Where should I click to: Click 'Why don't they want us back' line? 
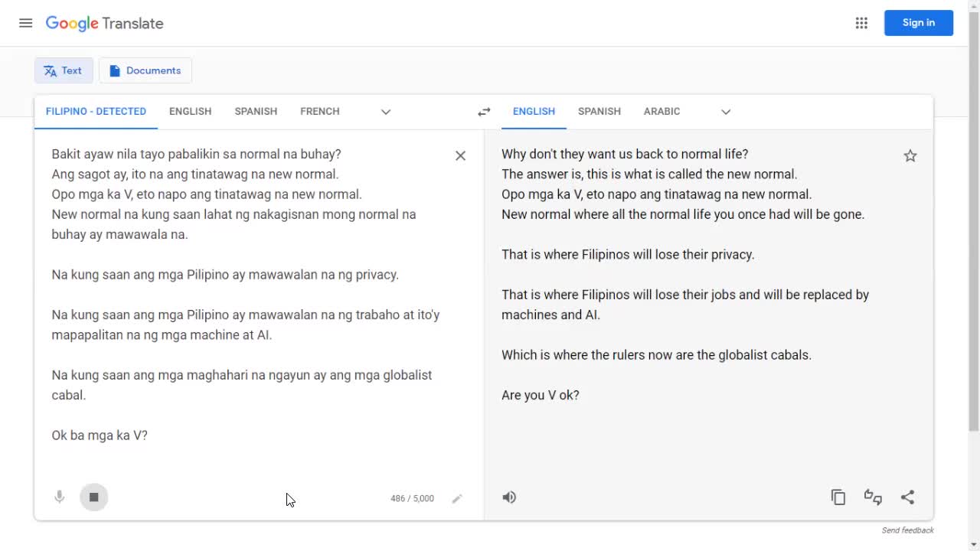pos(625,154)
